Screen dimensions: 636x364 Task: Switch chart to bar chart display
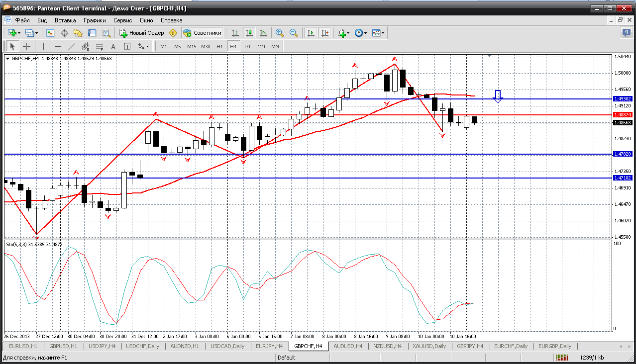point(235,33)
